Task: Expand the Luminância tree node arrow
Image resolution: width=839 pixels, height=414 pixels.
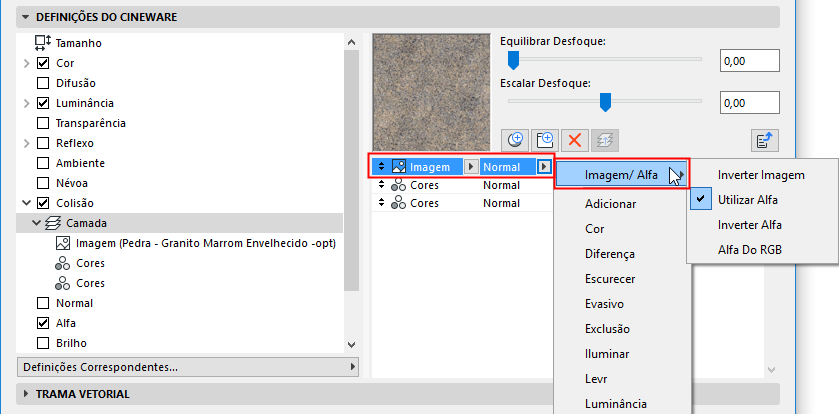Action: [27, 103]
